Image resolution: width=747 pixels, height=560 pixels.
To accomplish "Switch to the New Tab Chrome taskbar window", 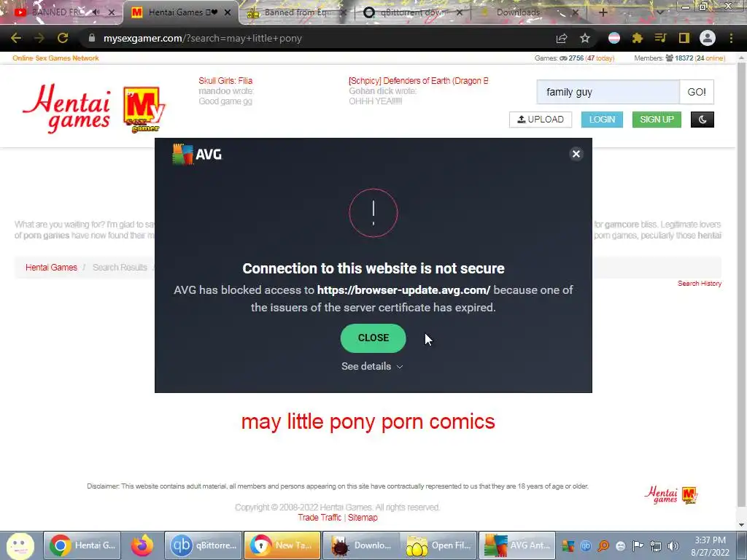I will coord(282,545).
